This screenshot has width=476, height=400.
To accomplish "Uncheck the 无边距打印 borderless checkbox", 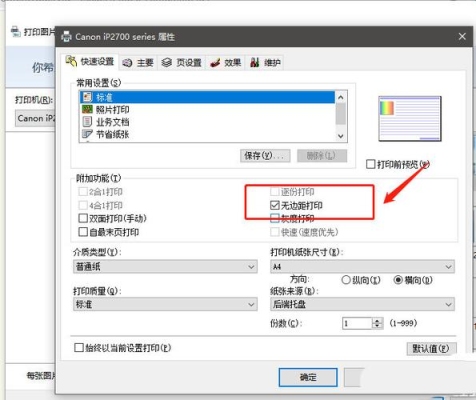I will (275, 205).
